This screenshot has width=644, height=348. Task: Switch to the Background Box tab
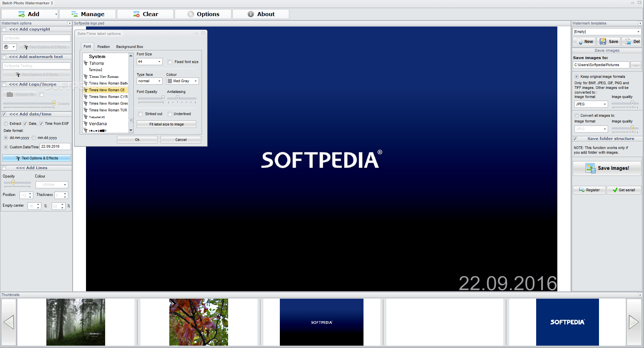(130, 47)
